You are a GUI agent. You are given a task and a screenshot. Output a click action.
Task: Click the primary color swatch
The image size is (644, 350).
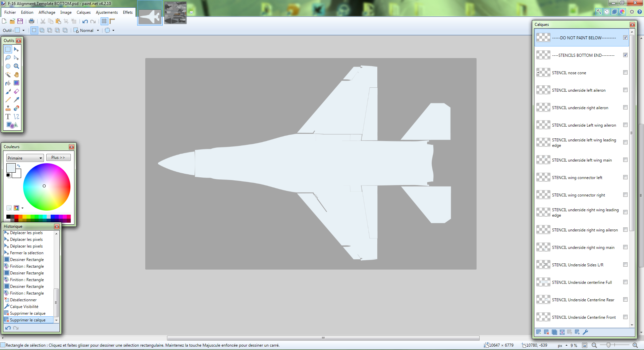pos(11,168)
